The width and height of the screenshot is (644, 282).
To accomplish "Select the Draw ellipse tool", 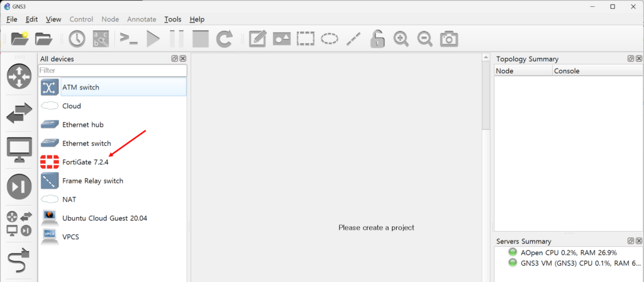I will (330, 38).
